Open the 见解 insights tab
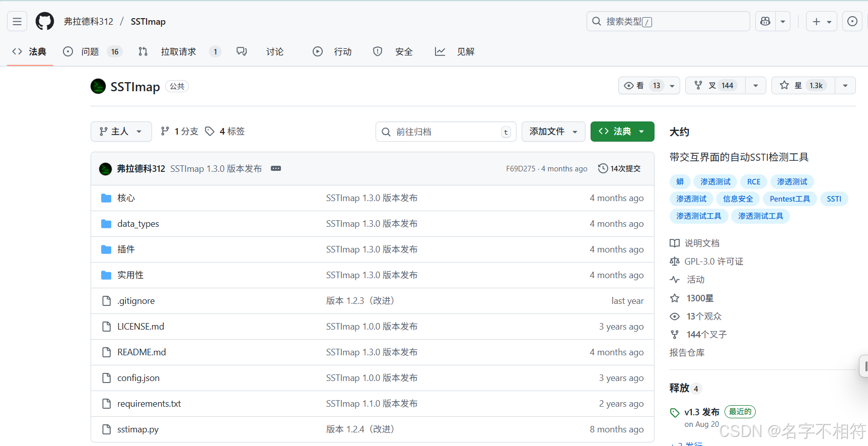The width and height of the screenshot is (868, 446). (x=455, y=51)
